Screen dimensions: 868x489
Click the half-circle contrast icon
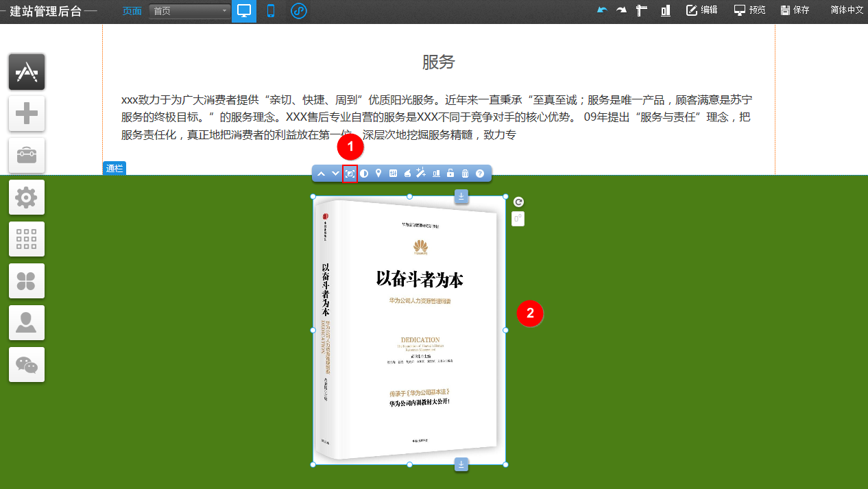click(x=364, y=174)
